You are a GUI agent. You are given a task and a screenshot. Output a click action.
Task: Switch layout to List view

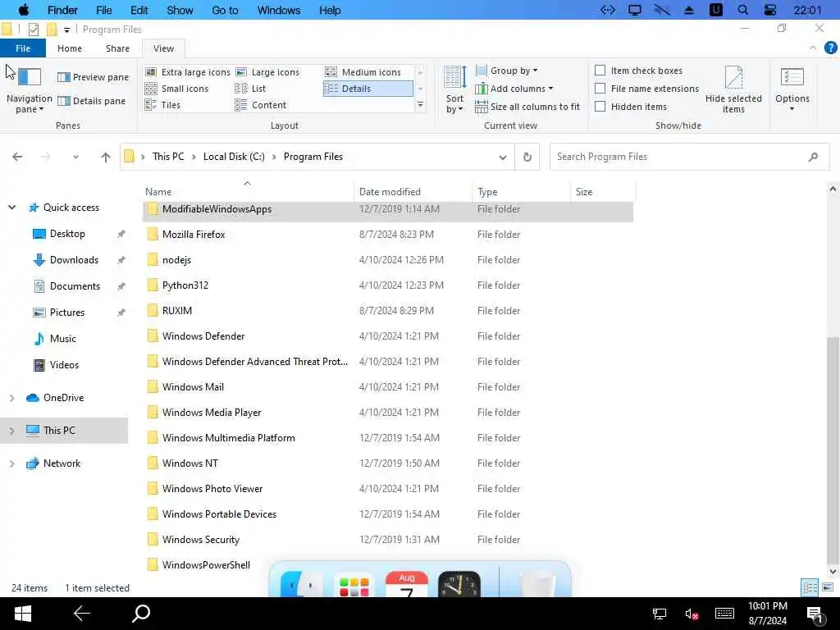coord(250,89)
